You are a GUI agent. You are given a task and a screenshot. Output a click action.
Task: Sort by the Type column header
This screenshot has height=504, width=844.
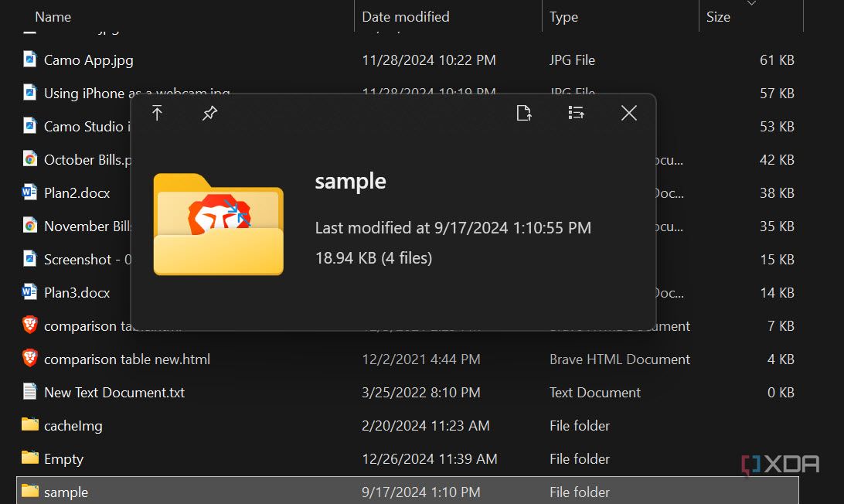pos(563,17)
